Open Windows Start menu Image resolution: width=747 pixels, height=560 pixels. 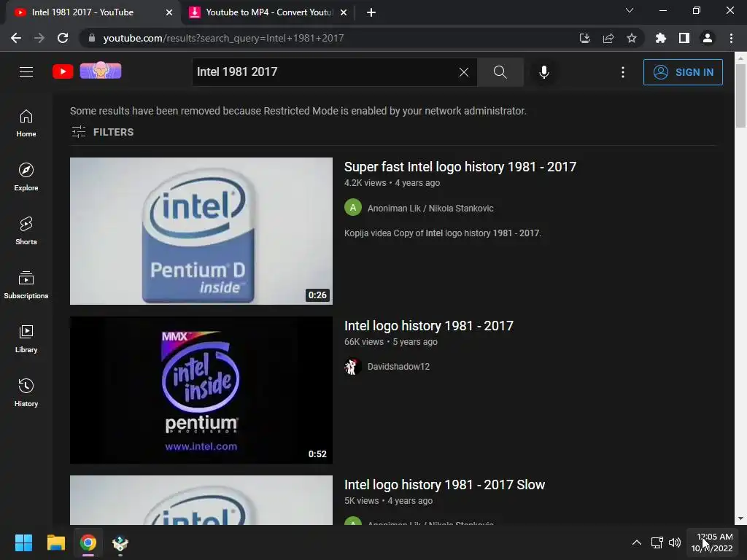23,542
